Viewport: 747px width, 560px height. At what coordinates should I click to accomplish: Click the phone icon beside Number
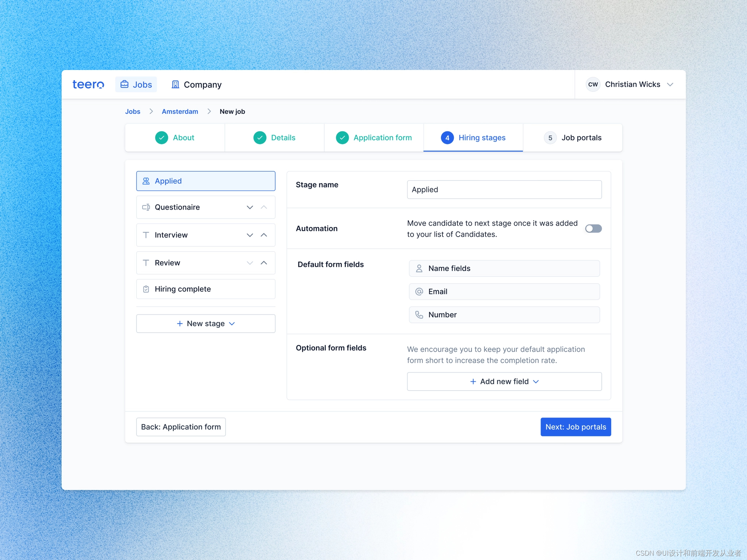point(419,315)
